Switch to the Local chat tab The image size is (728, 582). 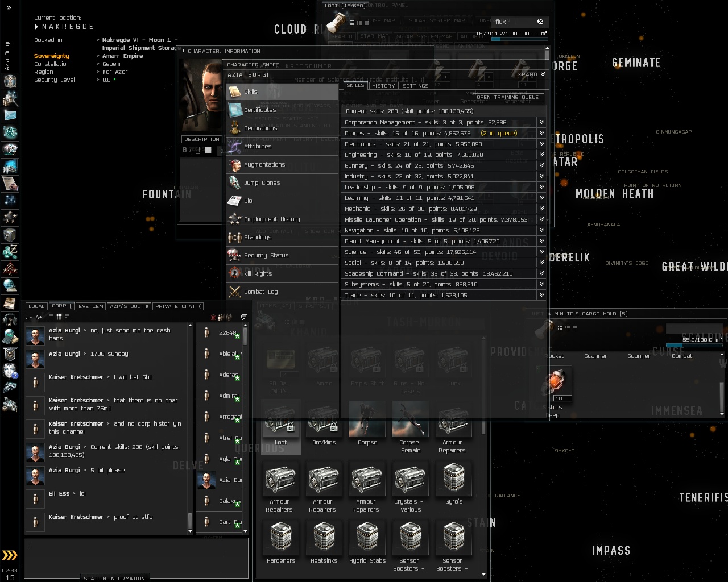(36, 306)
